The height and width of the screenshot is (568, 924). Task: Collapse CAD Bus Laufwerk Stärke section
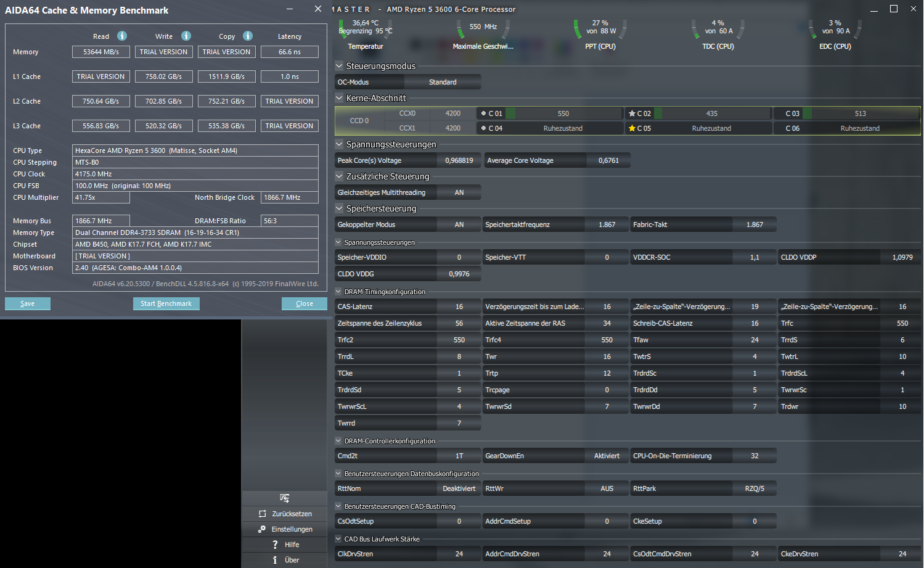click(338, 539)
